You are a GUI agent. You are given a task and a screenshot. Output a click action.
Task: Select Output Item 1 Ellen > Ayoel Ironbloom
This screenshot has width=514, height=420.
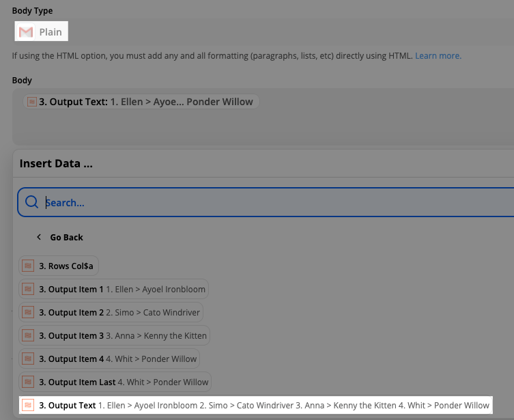point(113,289)
